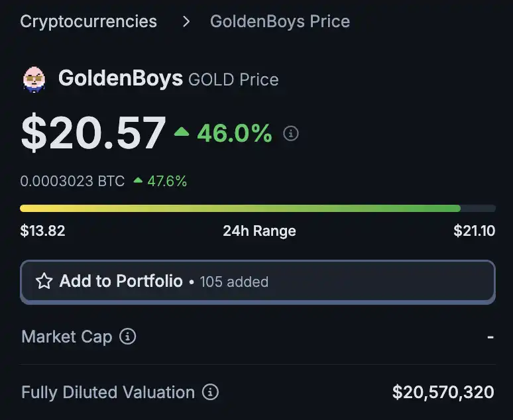This screenshot has width=513, height=420.
Task: Click the $21.10 24h high value
Action: tap(474, 231)
